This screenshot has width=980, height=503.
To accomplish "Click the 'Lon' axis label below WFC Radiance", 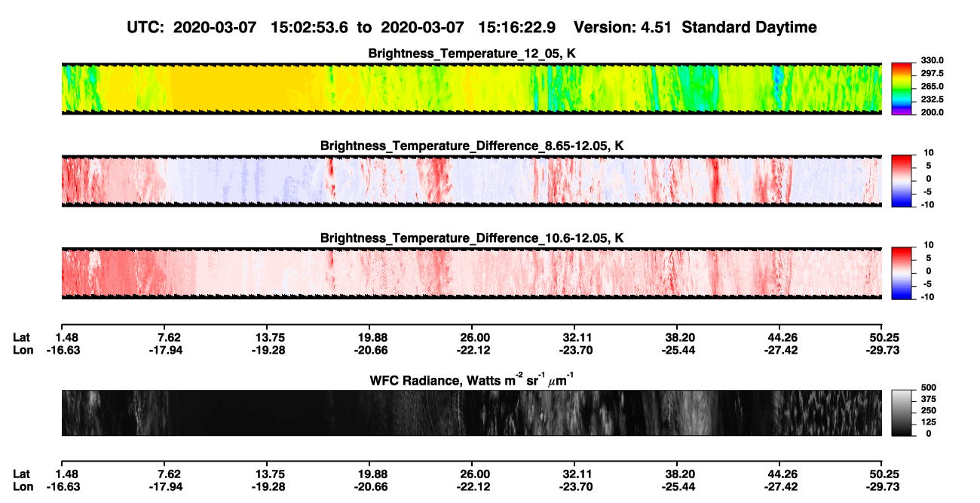I will 23,486.
